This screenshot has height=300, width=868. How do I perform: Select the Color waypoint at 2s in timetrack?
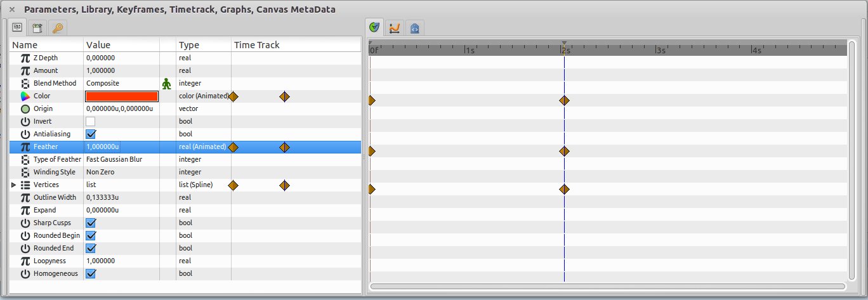pos(564,100)
